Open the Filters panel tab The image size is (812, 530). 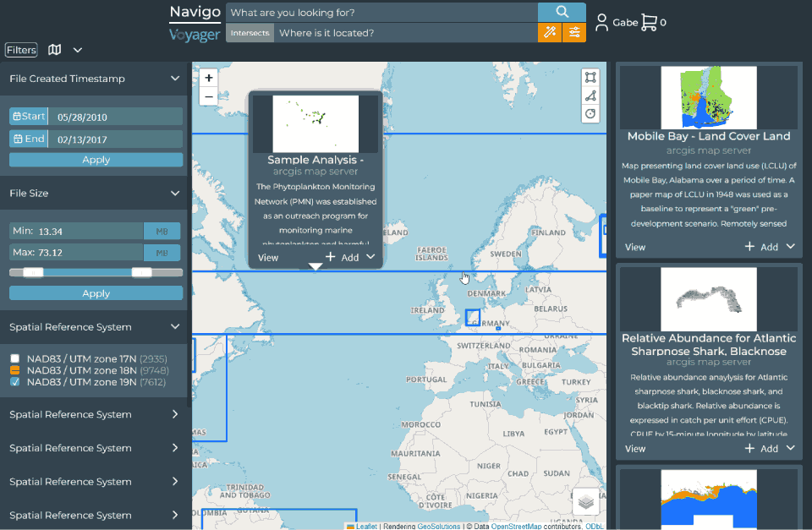21,50
